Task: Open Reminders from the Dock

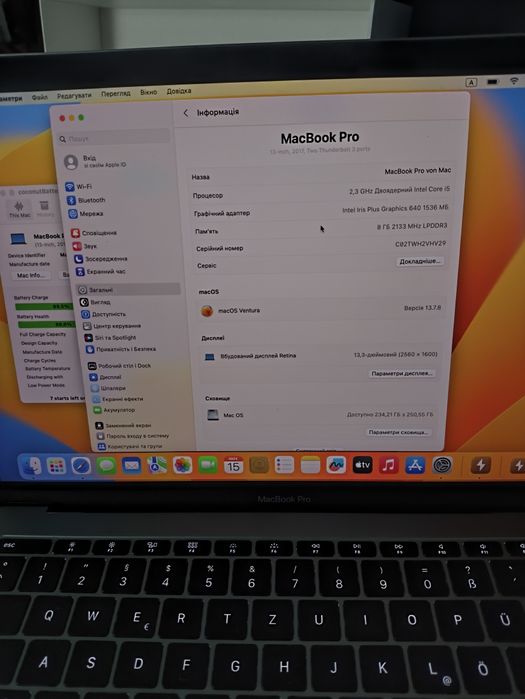Action: pyautogui.click(x=284, y=465)
